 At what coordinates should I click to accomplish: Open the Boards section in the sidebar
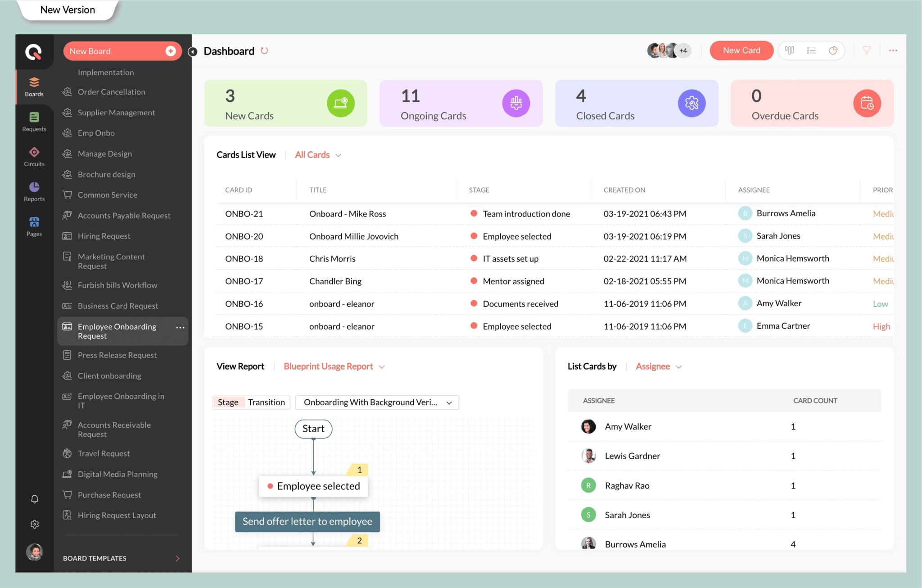34,86
